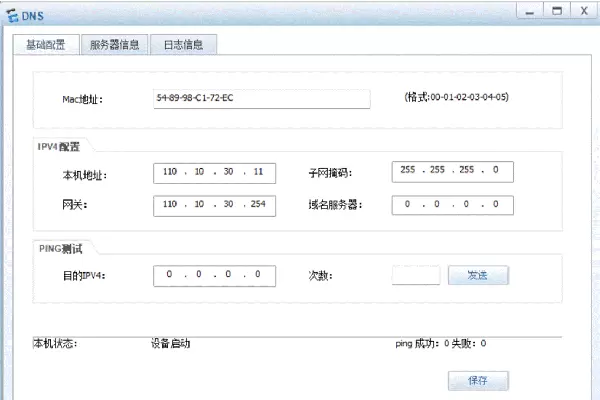Select the 日志信息 tab
The width and height of the screenshot is (600, 400).
[184, 45]
